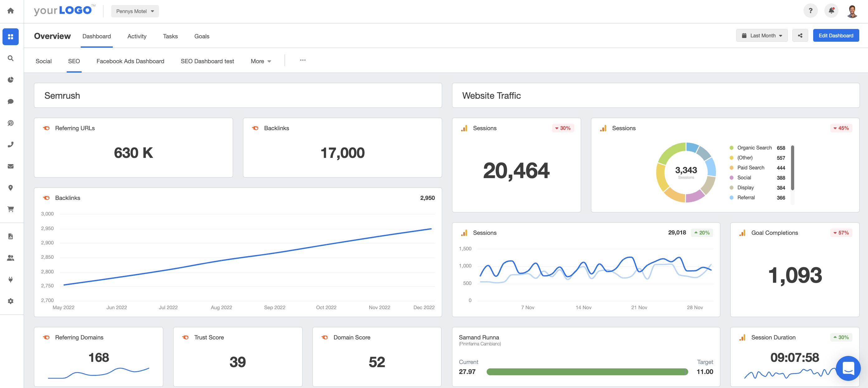The height and width of the screenshot is (388, 868).
Task: Open the settings gear in sidebar
Action: pyautogui.click(x=11, y=301)
